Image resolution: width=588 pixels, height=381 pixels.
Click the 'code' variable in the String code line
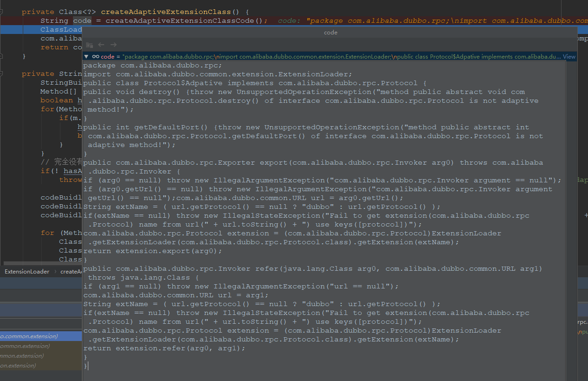click(82, 20)
